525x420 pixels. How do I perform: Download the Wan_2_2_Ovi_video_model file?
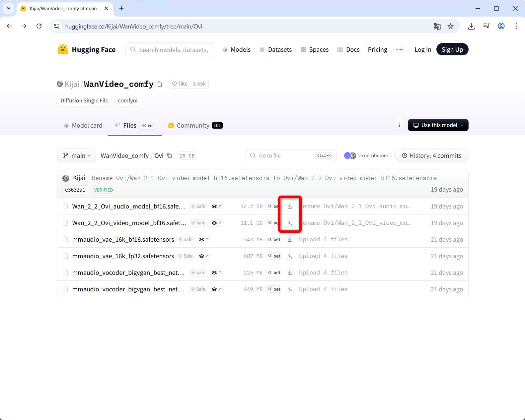coord(290,223)
